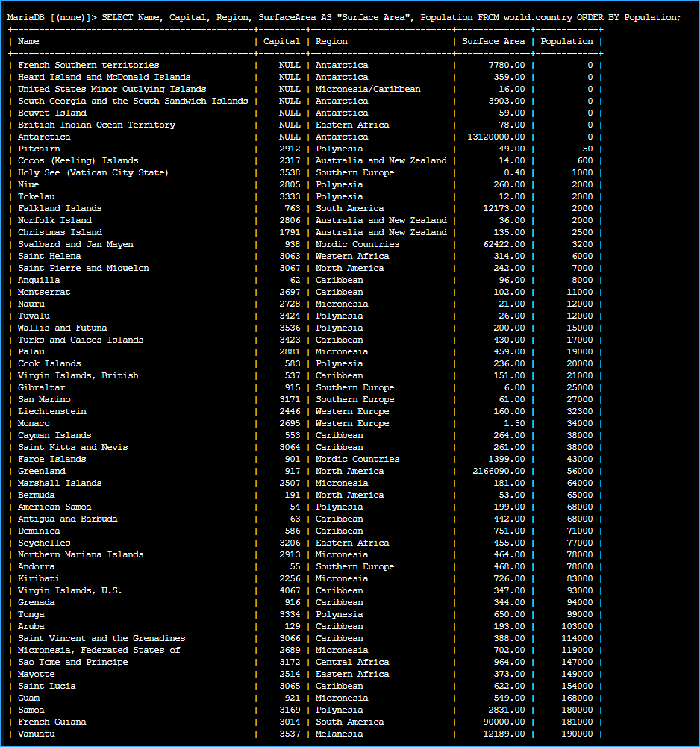Click the capital code 3538 for Holy See
The image size is (700, 747).
290,172
